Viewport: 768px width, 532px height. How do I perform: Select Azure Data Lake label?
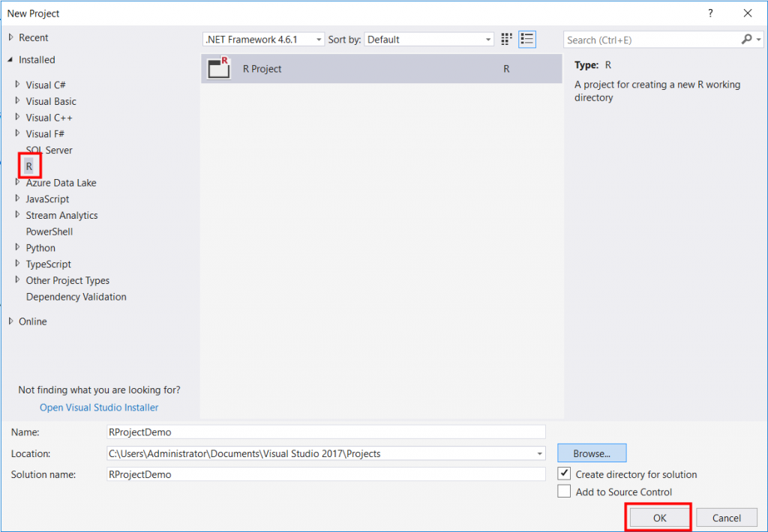click(x=61, y=183)
